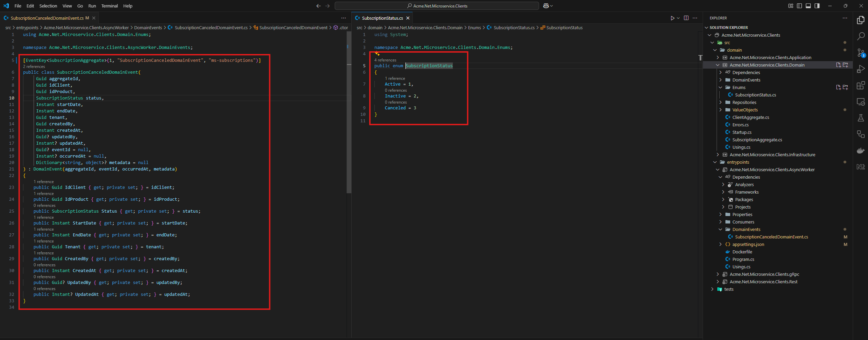Open Program.cs in the explorer tree

click(x=743, y=259)
